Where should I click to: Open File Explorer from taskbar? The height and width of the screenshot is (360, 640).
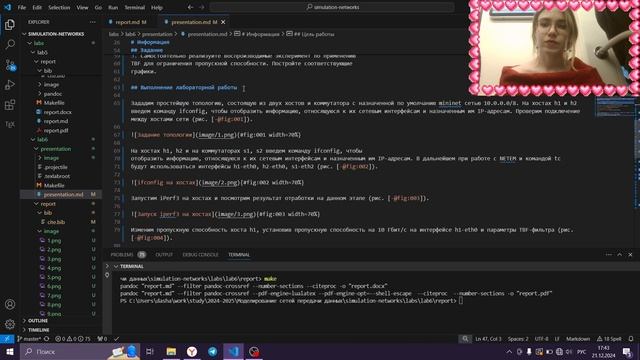tap(171, 351)
